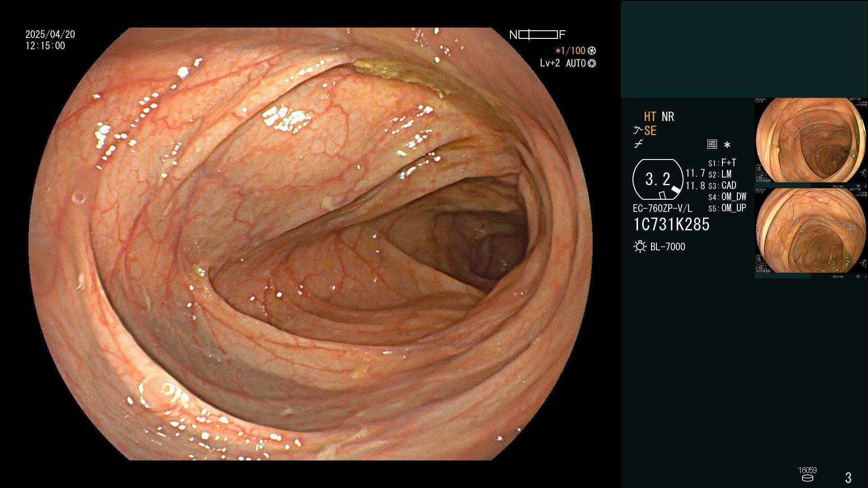Click the image count number 3

tap(848, 477)
